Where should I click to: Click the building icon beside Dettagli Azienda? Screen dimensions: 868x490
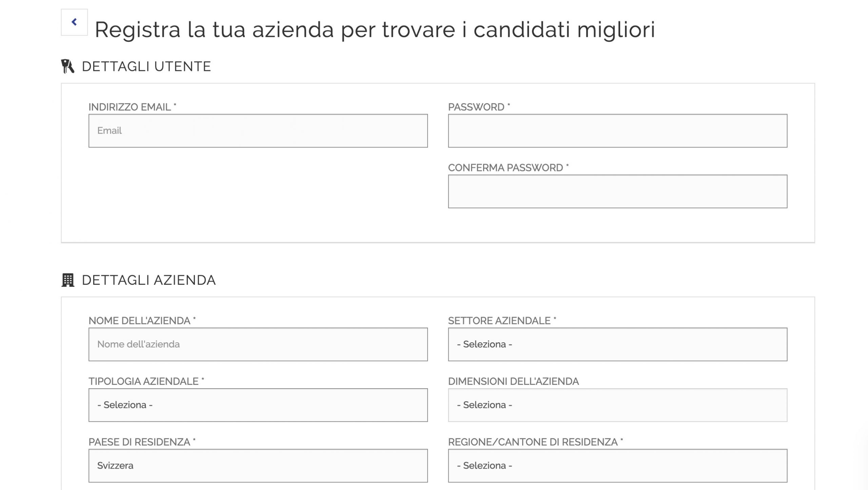[68, 280]
